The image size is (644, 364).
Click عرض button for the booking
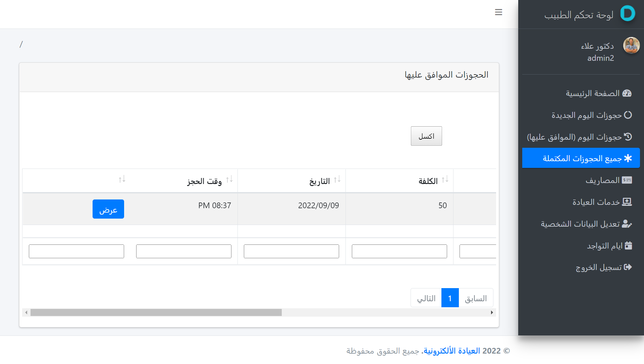tap(108, 209)
